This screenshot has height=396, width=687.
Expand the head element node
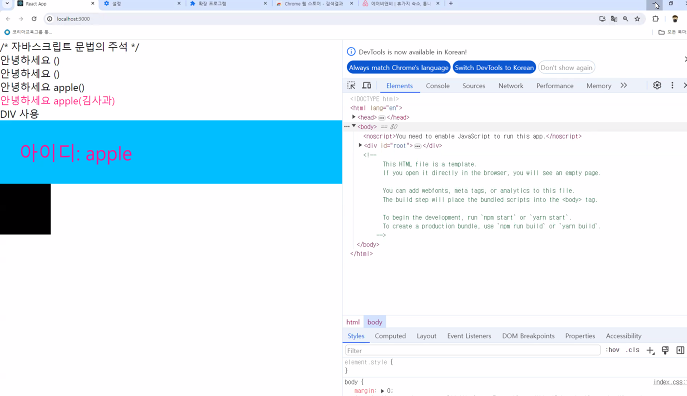click(354, 117)
